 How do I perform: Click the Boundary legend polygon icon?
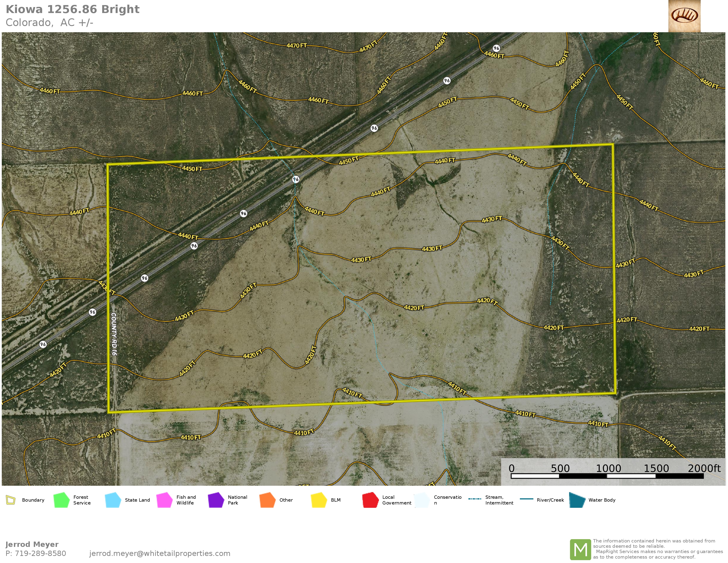11,500
